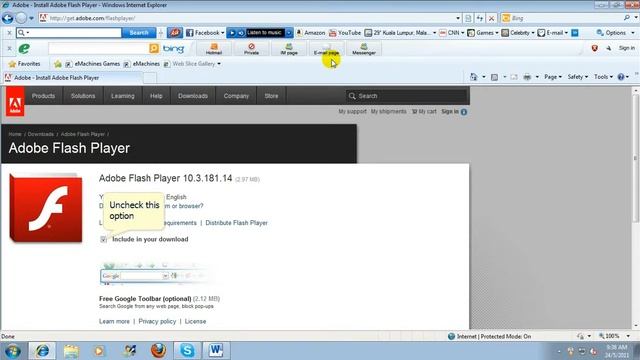Screen dimensions: 640x360
Task: Open the 100% zoom level control
Action: point(614,336)
